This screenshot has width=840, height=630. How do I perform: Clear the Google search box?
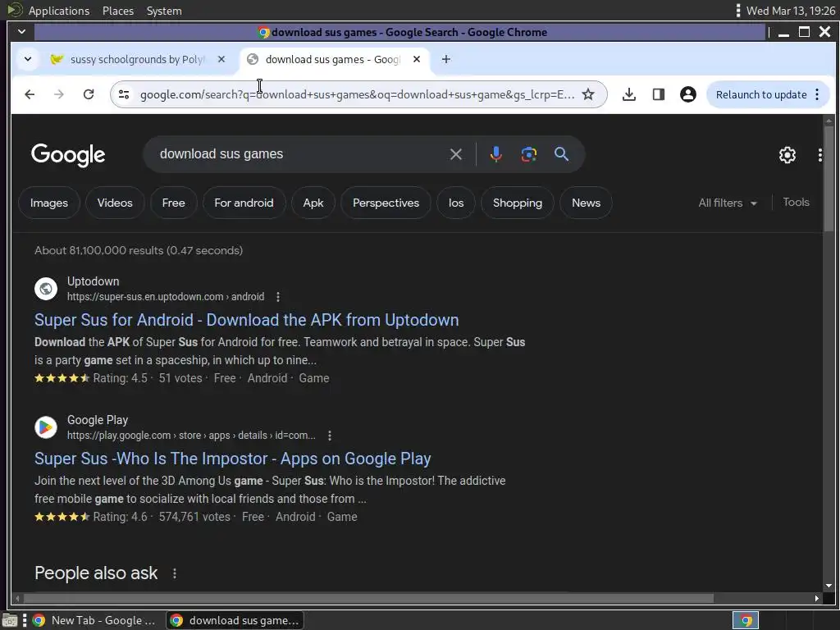click(x=456, y=154)
